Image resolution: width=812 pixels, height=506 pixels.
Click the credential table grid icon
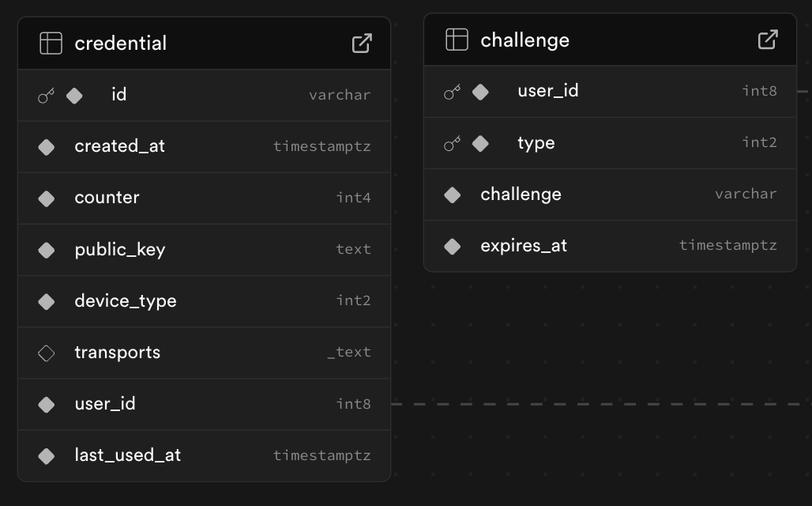51,43
